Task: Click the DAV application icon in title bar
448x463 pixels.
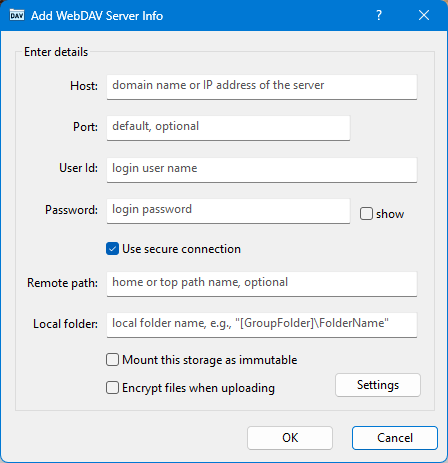Action: click(x=17, y=15)
